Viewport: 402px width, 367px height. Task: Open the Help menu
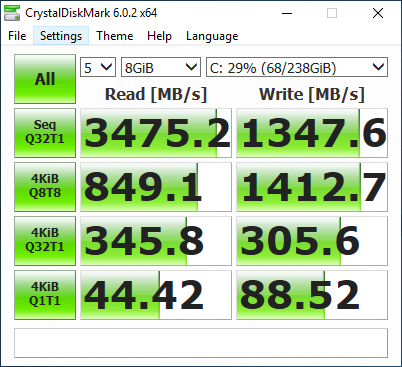(159, 36)
